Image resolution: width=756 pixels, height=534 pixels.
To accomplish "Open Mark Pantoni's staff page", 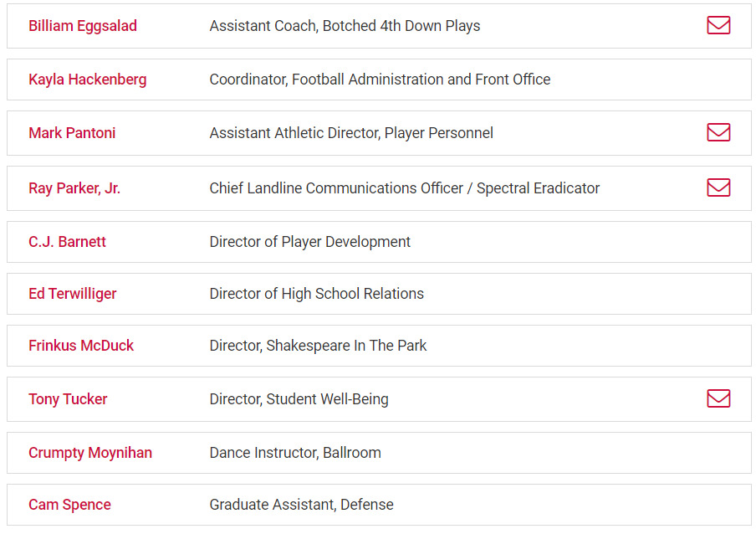I will (x=72, y=132).
